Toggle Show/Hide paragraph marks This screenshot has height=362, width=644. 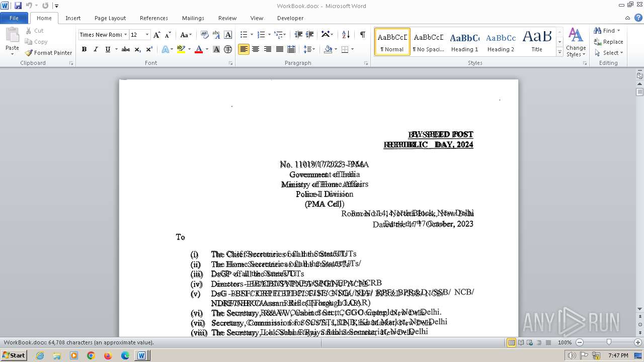coord(362,35)
